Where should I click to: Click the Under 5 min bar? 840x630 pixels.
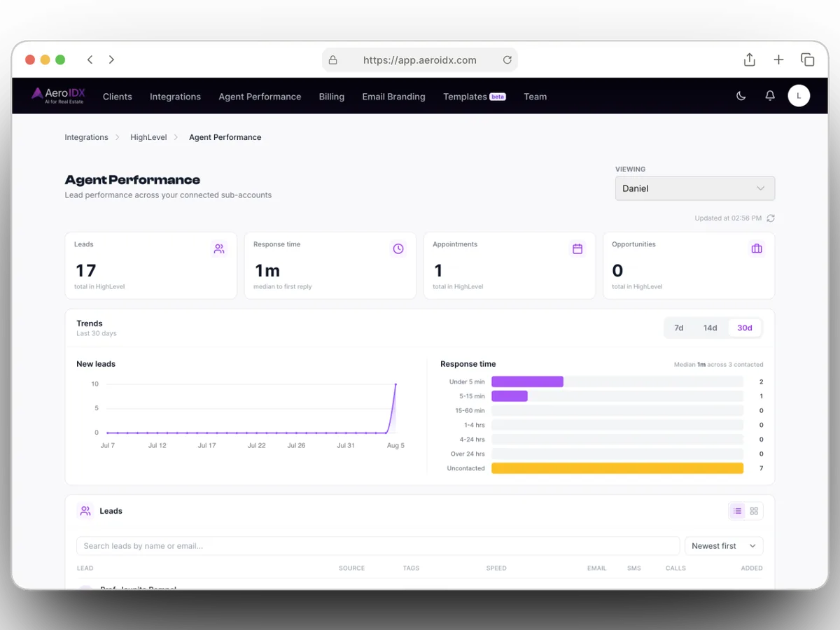click(527, 381)
